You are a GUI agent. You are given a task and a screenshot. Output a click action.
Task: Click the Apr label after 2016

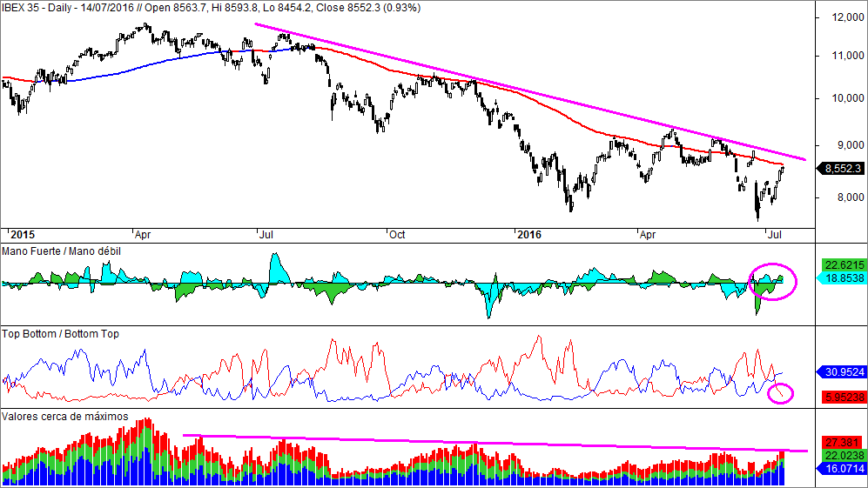coord(648,235)
